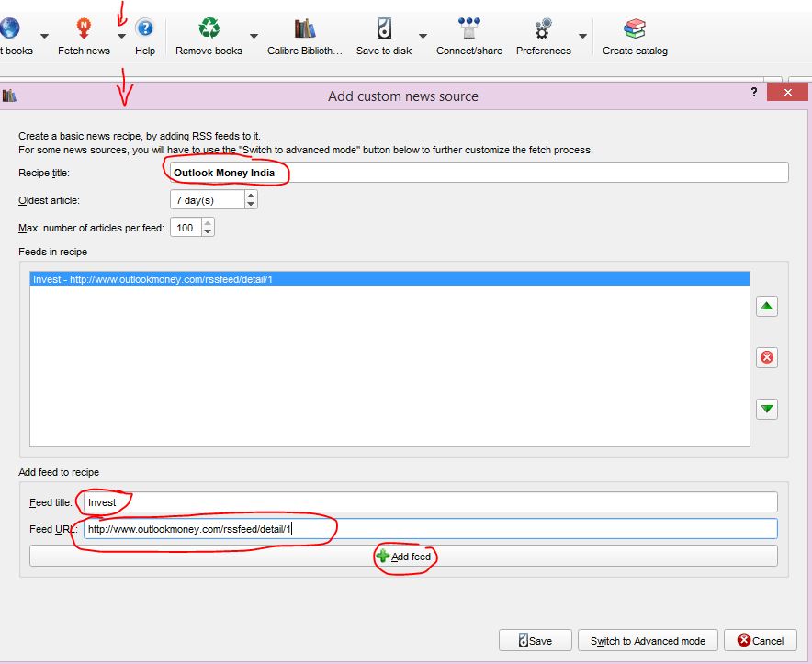Open the Preferences gear icon
This screenshot has width=812, height=664.
(543, 28)
